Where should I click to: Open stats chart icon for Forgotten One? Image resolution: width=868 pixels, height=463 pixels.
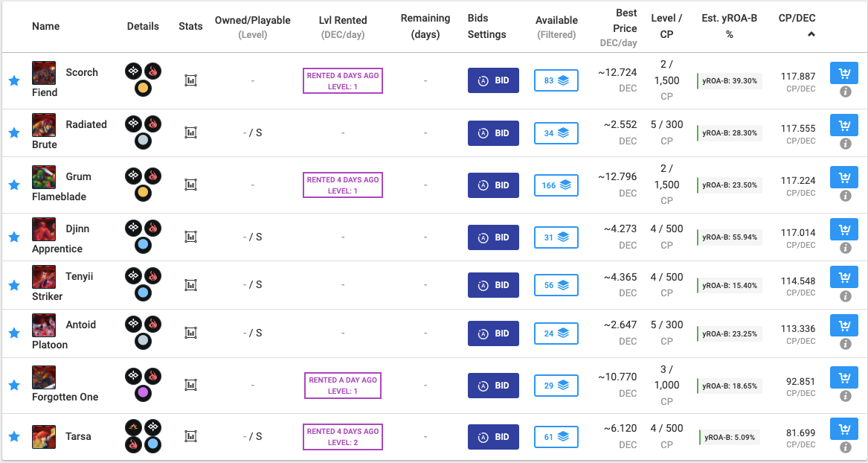(190, 384)
